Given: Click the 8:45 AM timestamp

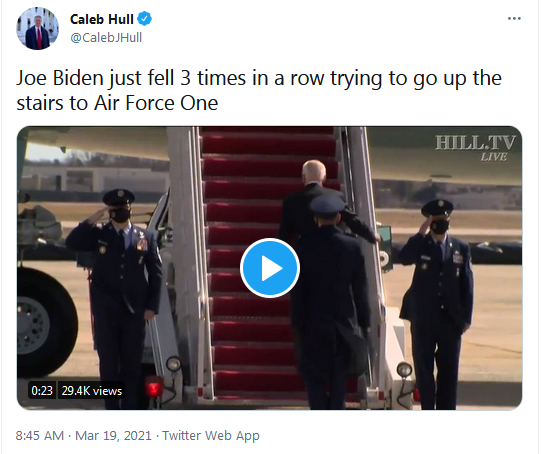Looking at the screenshot, I should point(40,436).
